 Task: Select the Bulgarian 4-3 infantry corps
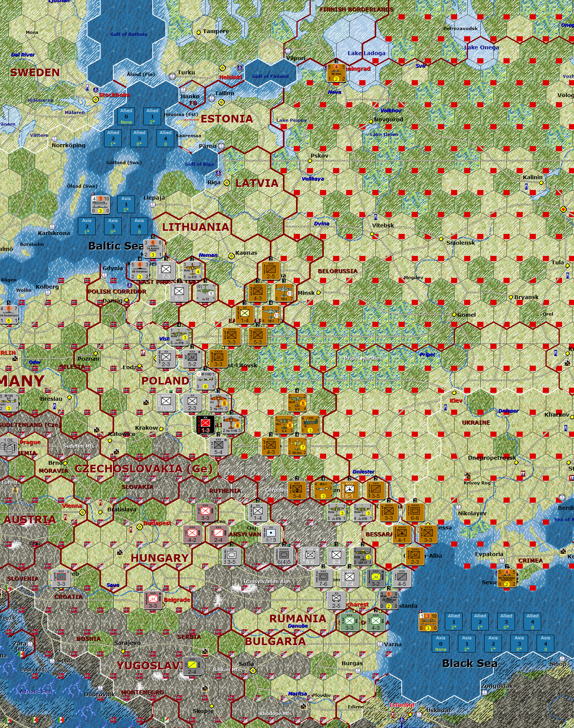pos(376,622)
